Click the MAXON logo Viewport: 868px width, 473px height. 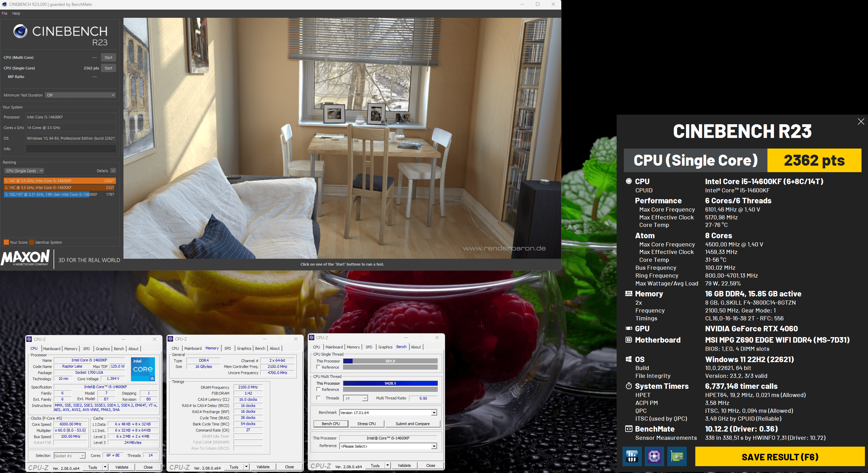click(x=26, y=258)
